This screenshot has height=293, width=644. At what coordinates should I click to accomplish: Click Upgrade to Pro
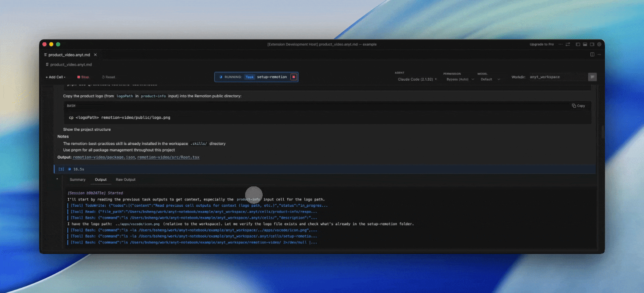pyautogui.click(x=542, y=44)
